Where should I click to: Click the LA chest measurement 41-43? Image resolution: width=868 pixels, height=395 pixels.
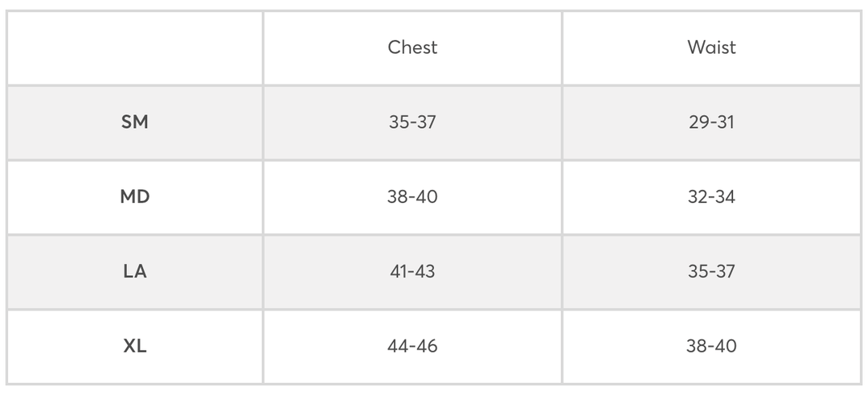click(412, 272)
